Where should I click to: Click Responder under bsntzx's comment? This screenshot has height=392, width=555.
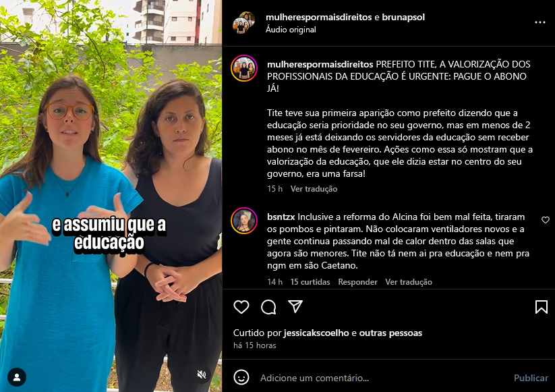357,282
